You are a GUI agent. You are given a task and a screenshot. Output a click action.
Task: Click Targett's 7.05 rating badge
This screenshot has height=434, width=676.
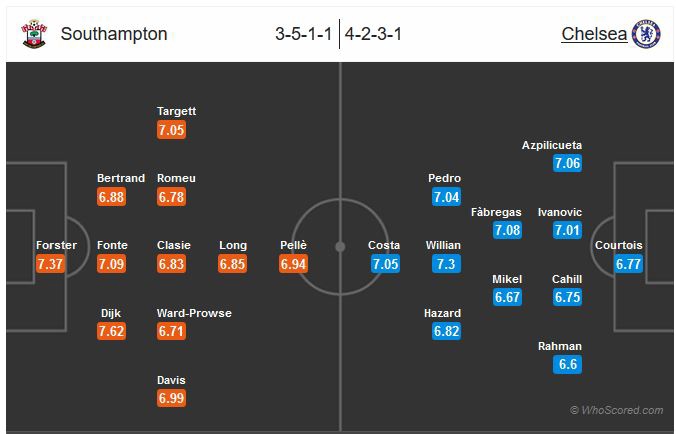tap(171, 130)
